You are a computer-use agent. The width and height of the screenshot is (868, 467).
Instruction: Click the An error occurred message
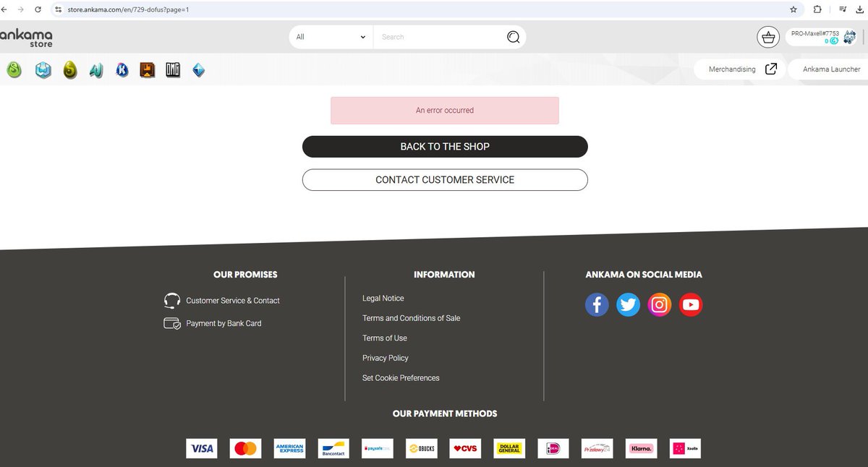coord(445,111)
